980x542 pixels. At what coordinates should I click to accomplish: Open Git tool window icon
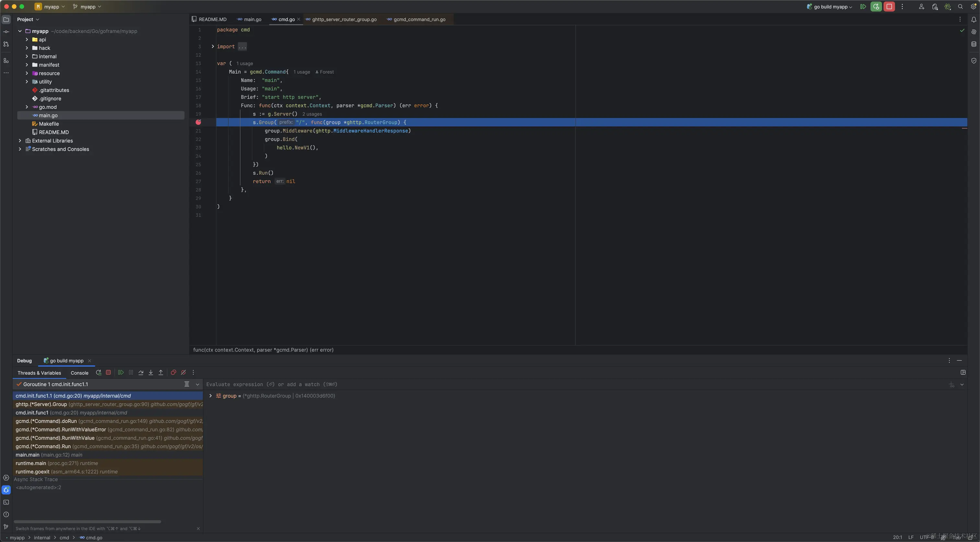[6, 526]
